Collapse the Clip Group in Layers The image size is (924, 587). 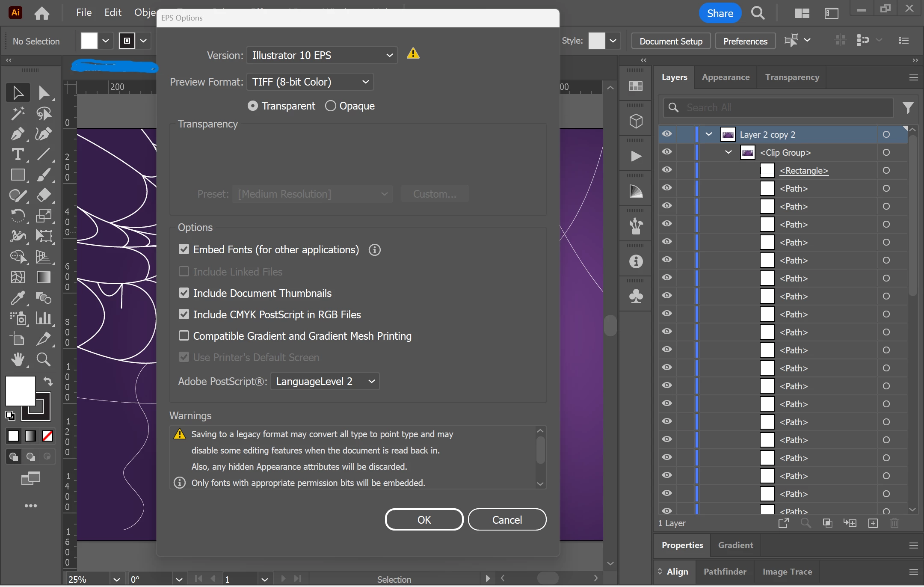[728, 152]
